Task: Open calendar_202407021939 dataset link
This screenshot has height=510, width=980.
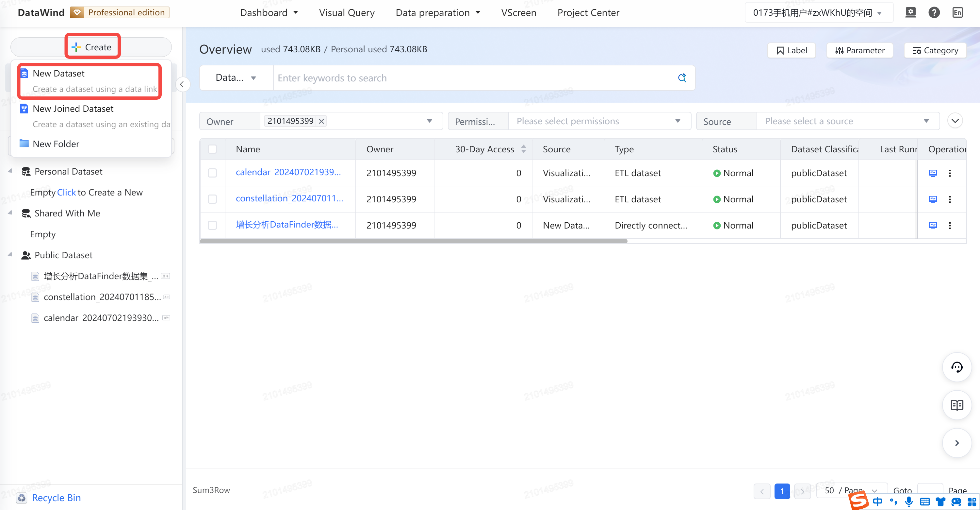Action: point(288,172)
